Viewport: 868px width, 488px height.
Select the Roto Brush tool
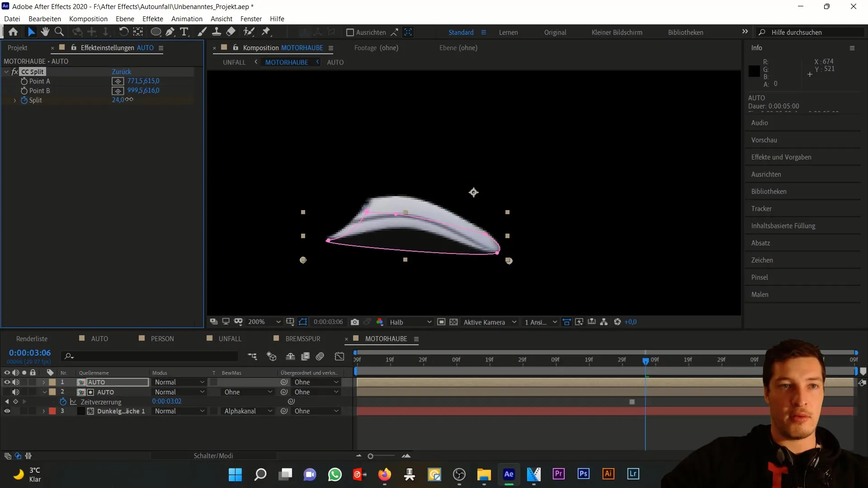[249, 32]
